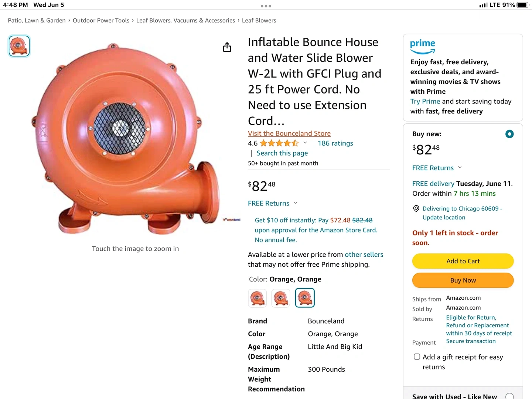Tap the location pin icon near Chicago
Screen dimensions: 532x399
(416, 209)
